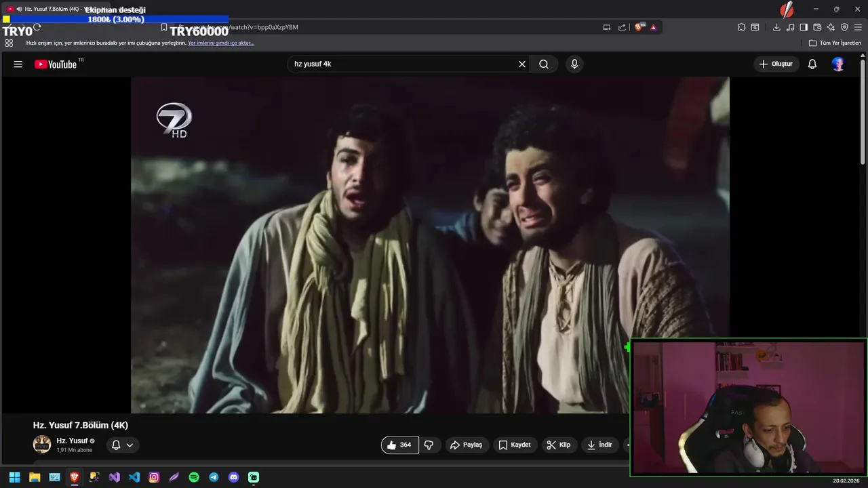Click the taskbar date 20.02.2026

(846, 481)
